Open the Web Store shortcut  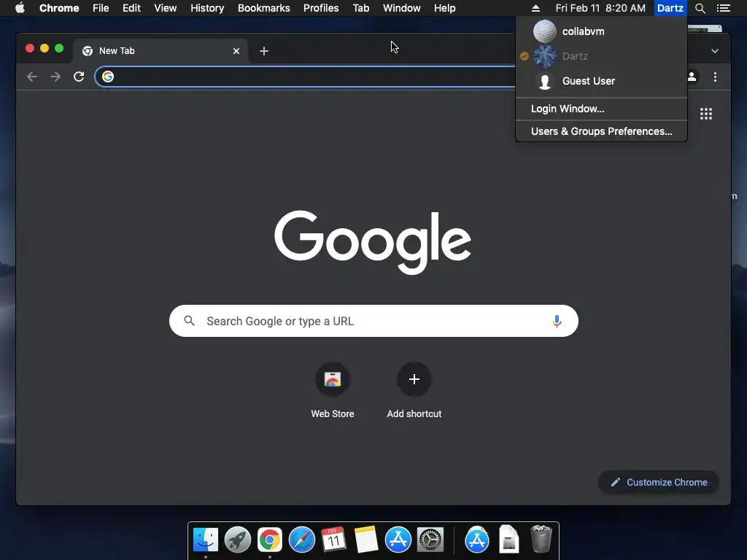[x=333, y=379]
